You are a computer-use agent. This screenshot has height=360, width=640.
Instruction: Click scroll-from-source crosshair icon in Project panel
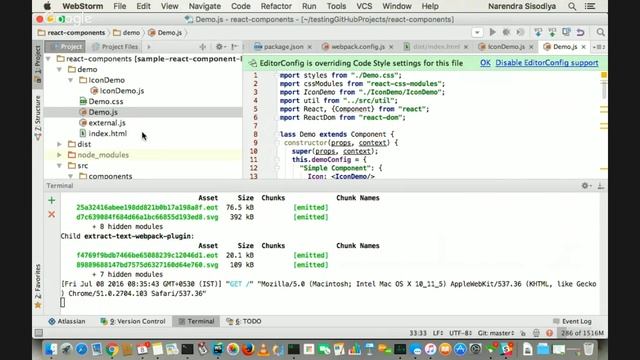pyautogui.click(x=202, y=47)
